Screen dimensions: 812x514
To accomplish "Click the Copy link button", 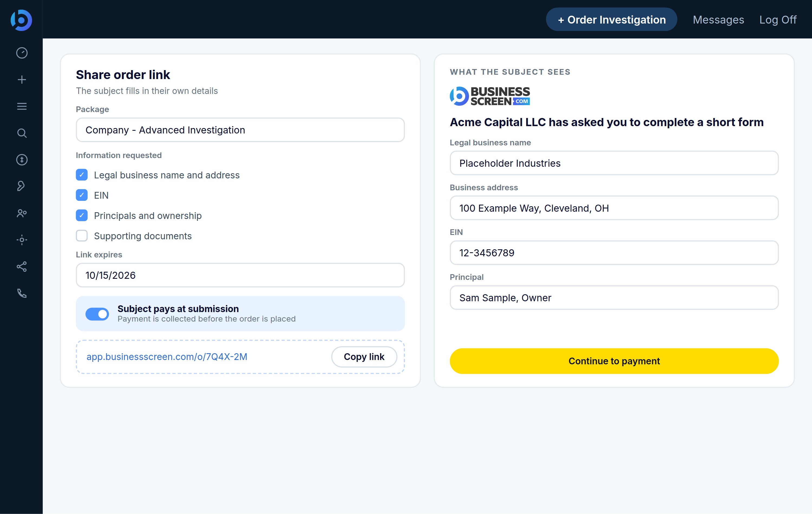I will click(x=364, y=356).
